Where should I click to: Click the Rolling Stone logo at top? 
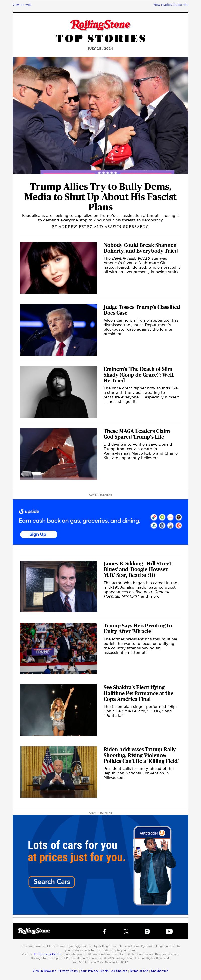click(x=100, y=25)
